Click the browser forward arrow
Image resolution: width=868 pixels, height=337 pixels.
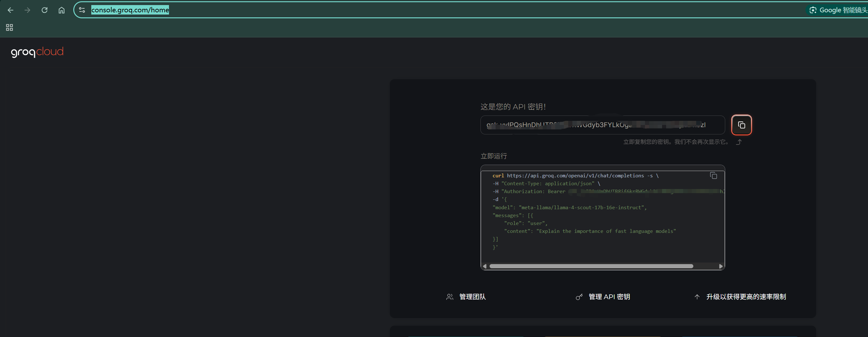click(x=27, y=10)
